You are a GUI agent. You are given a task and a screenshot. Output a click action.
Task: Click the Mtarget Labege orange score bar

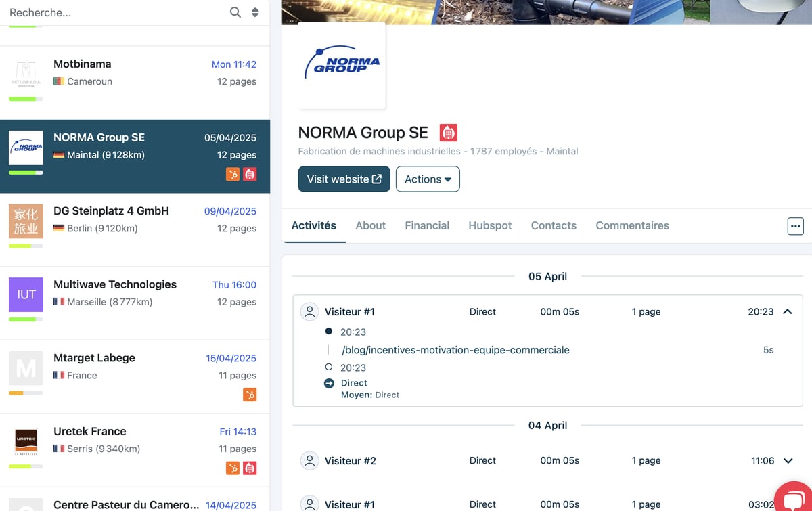(x=26, y=393)
